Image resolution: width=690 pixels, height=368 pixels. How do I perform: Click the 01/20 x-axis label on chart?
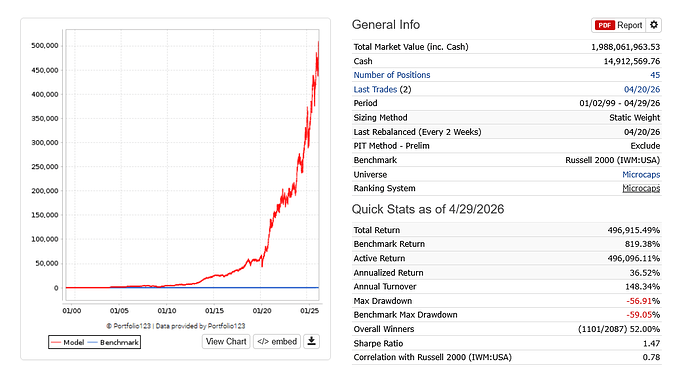(262, 311)
